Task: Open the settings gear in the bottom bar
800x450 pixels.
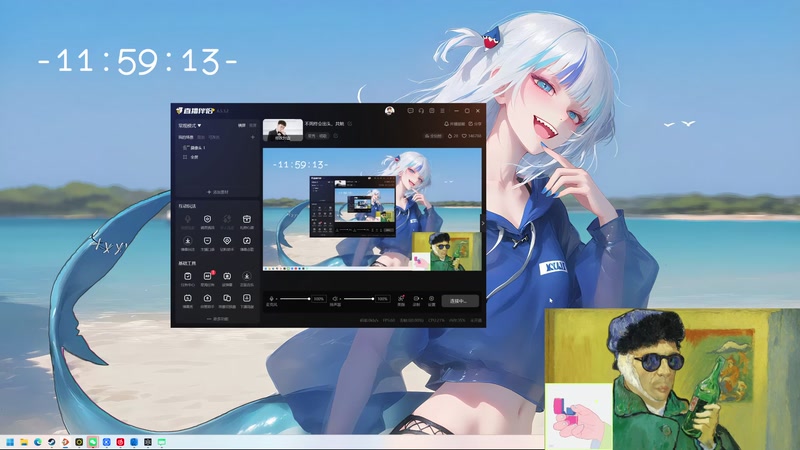Action: (432, 300)
